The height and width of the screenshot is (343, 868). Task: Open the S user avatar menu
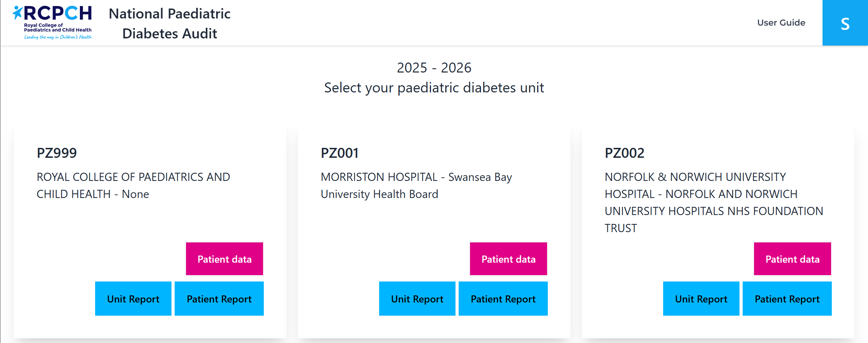(x=845, y=23)
